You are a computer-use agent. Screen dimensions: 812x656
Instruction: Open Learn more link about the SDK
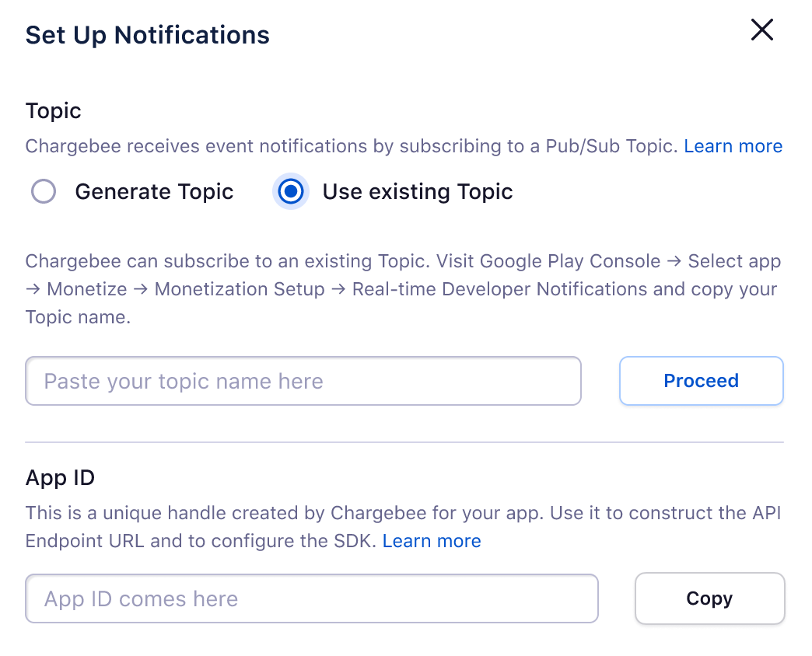[x=432, y=541]
